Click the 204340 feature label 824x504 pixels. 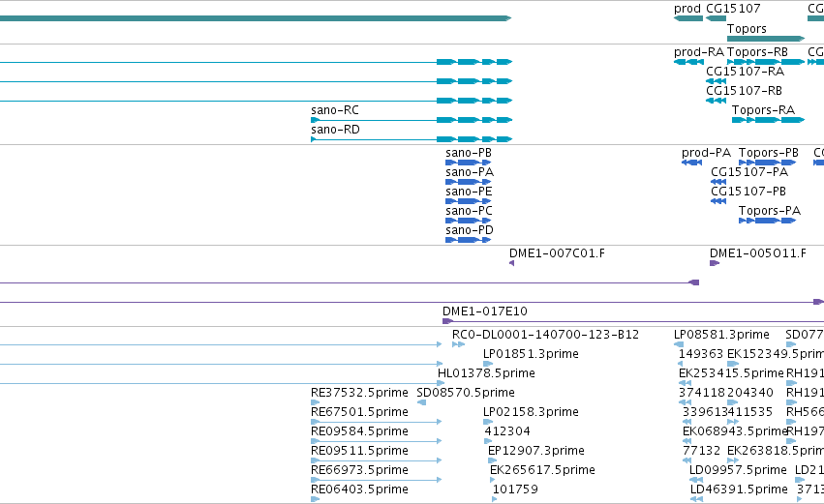click(750, 393)
